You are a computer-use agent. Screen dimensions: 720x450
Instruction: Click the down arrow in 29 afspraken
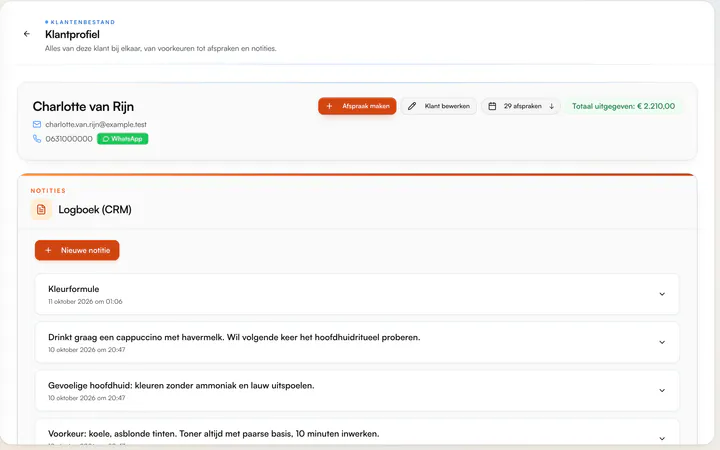(551, 106)
